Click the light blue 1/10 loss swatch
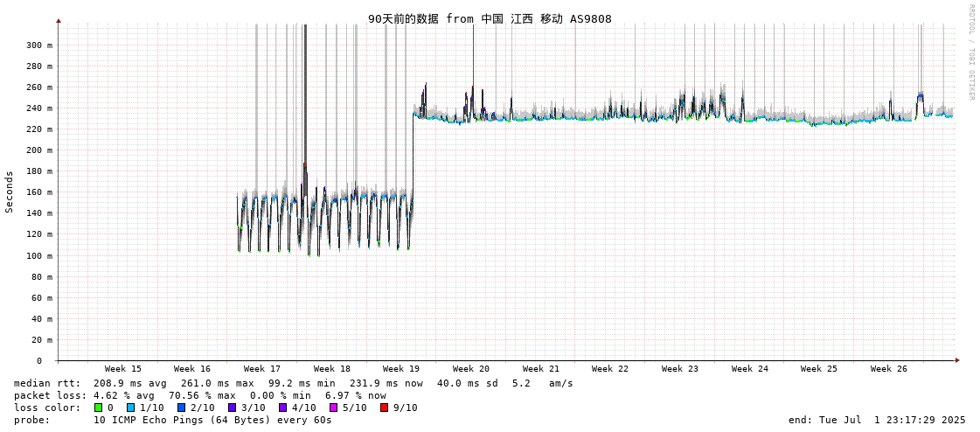The image size is (980, 432). (x=130, y=408)
